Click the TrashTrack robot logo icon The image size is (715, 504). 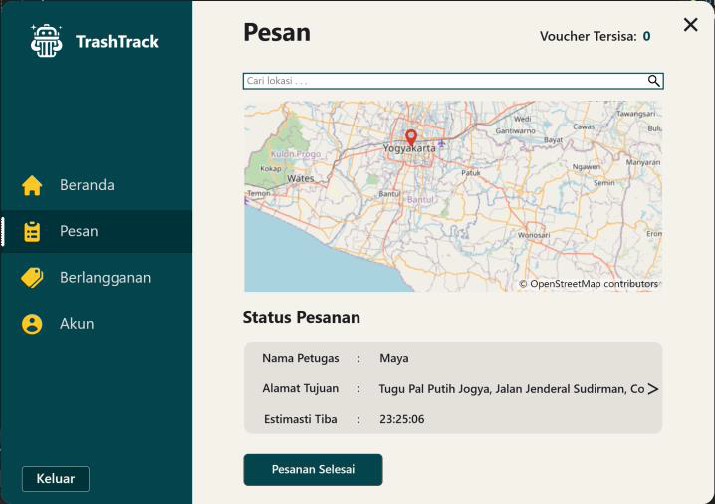pos(46,41)
